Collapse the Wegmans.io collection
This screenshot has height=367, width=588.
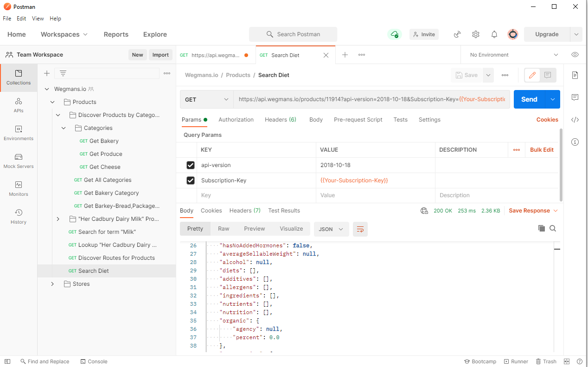point(46,89)
